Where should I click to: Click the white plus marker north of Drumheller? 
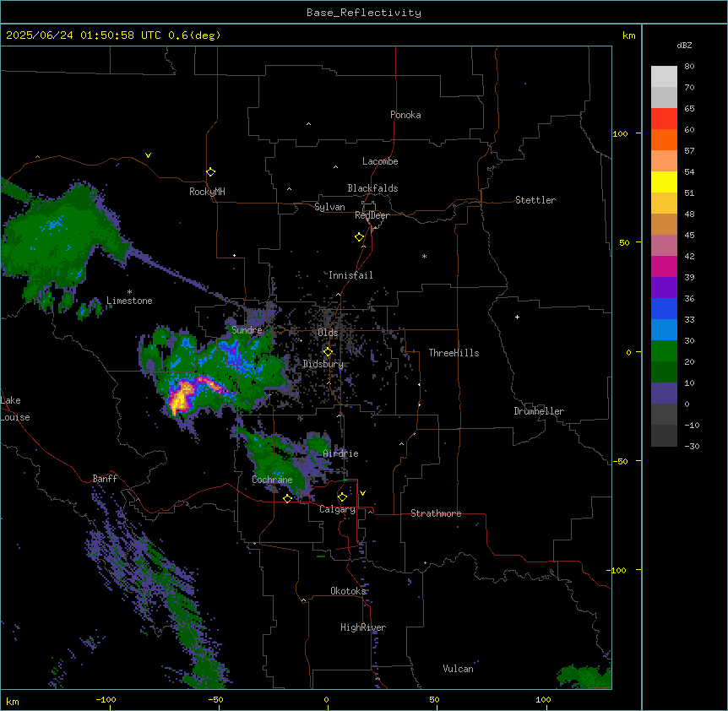(x=517, y=317)
